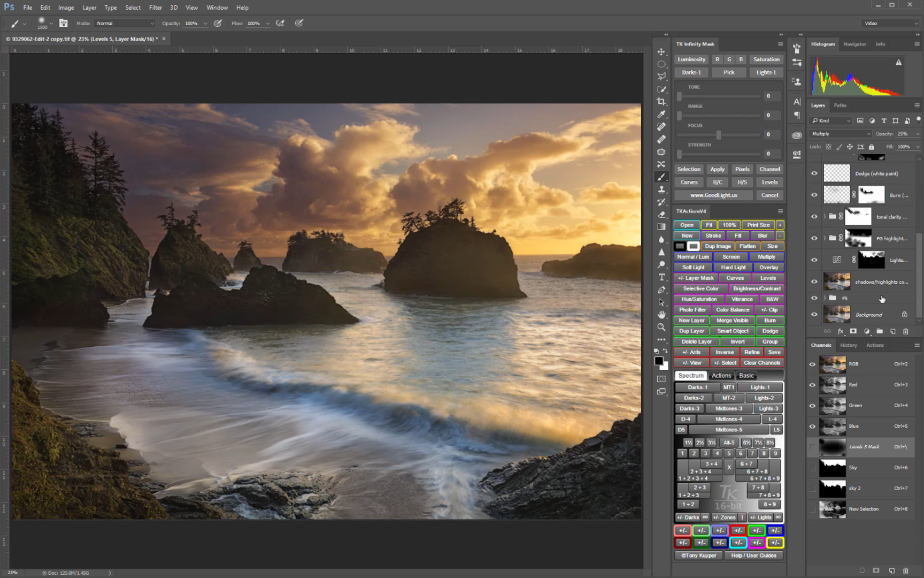
Task: Show the Sky channel visibility
Action: click(x=812, y=468)
